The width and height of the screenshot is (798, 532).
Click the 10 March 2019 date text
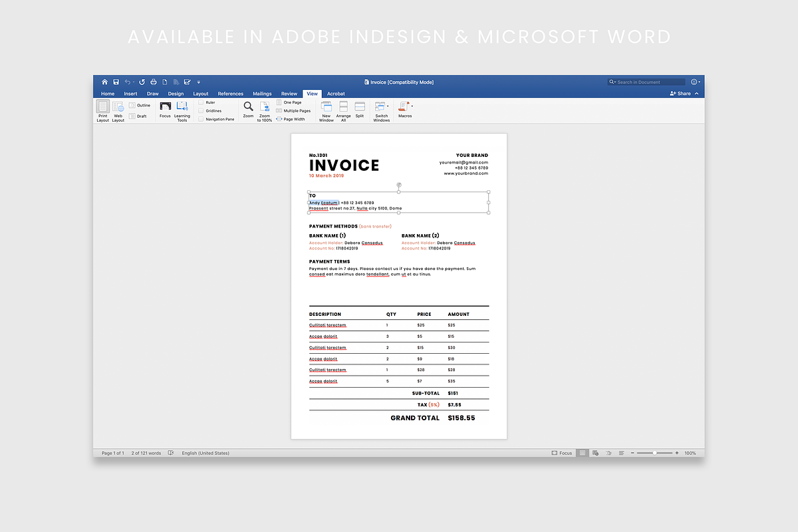(327, 176)
